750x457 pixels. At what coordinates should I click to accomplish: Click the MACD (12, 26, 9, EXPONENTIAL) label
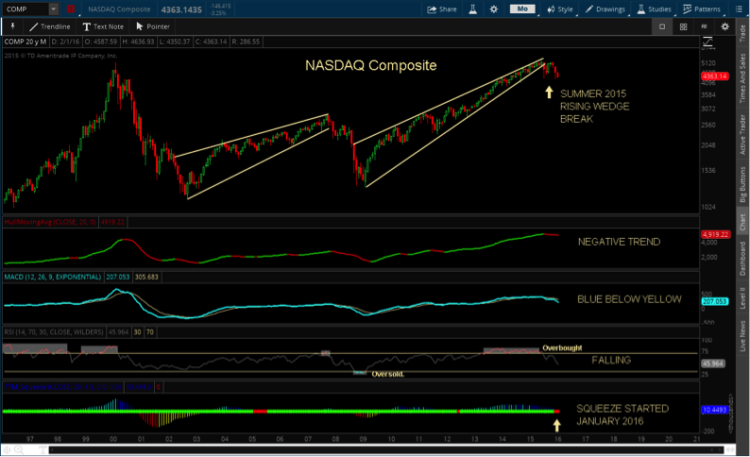click(x=53, y=277)
